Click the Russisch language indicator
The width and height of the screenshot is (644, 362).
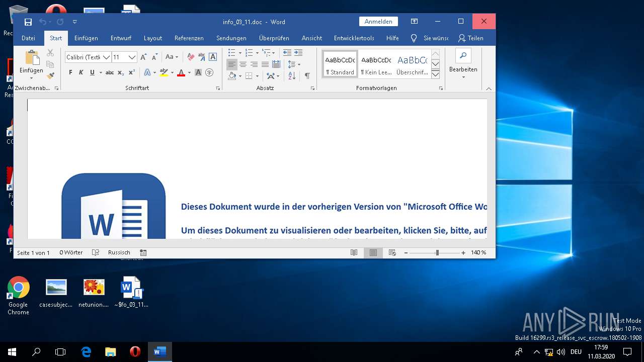pos(119,252)
